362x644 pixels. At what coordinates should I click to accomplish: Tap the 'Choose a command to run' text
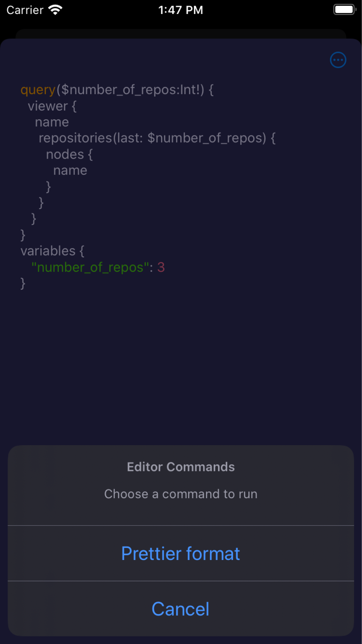pos(181,494)
